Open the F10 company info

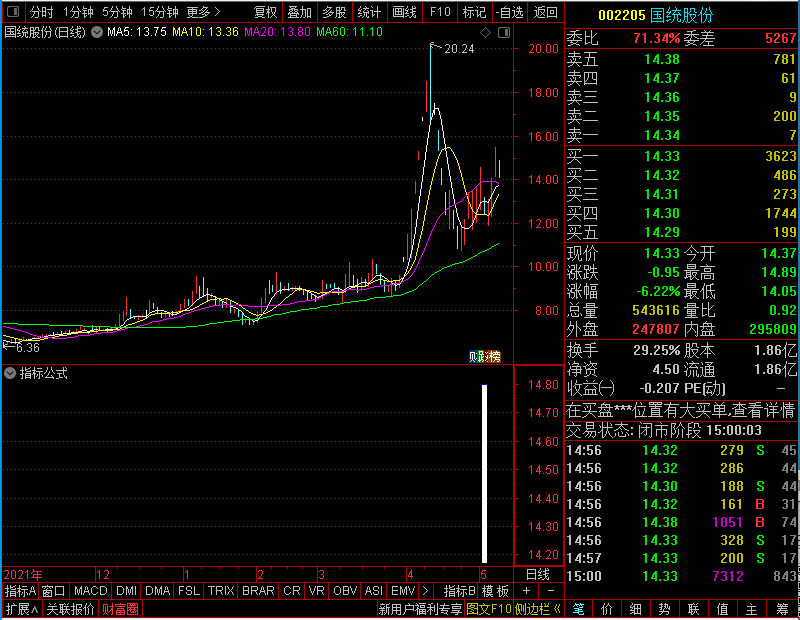tap(440, 12)
